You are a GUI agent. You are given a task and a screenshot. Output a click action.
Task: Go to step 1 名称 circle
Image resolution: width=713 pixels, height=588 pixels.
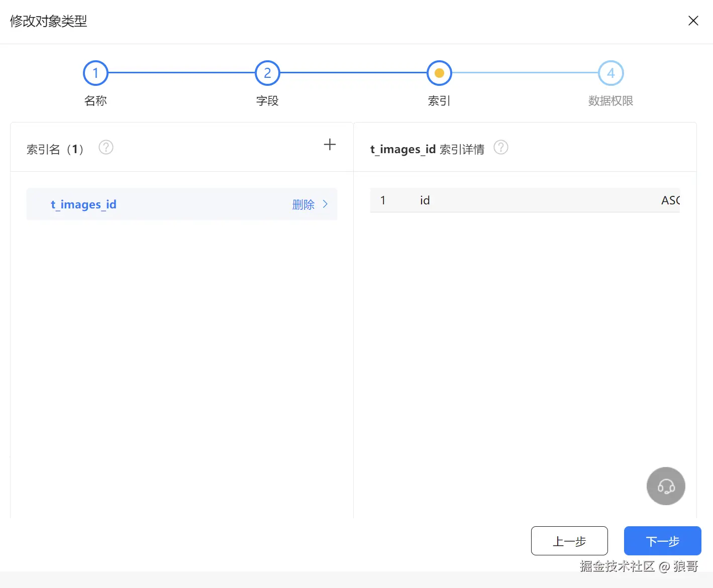(x=95, y=73)
